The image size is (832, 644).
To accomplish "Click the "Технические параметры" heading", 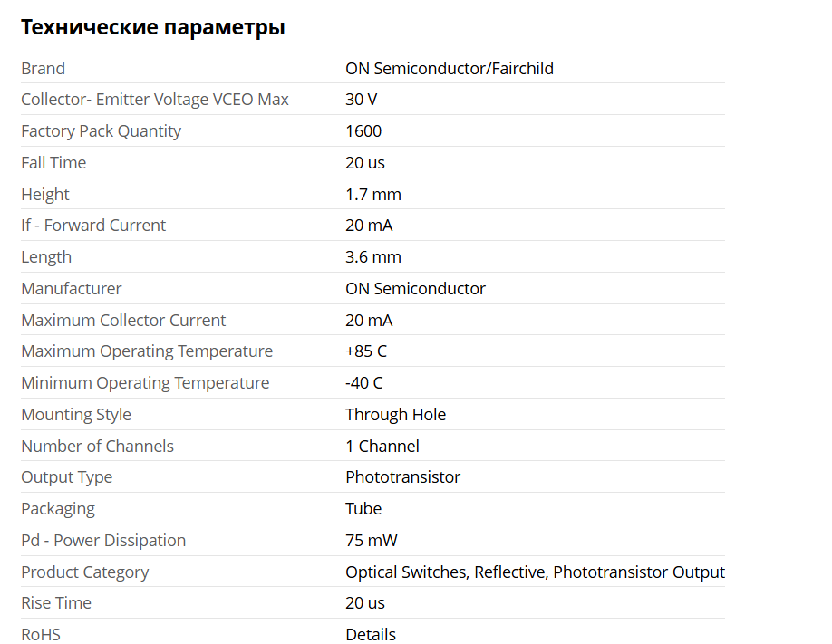I will point(152,28).
